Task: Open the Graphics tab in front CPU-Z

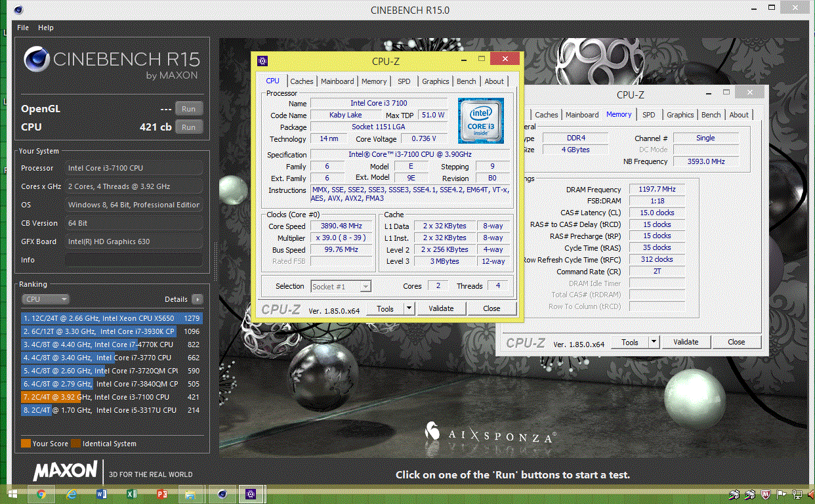Action: [x=436, y=81]
